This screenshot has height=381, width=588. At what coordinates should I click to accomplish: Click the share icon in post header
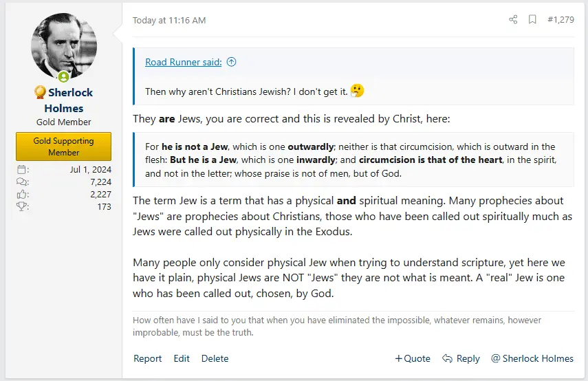(x=513, y=20)
